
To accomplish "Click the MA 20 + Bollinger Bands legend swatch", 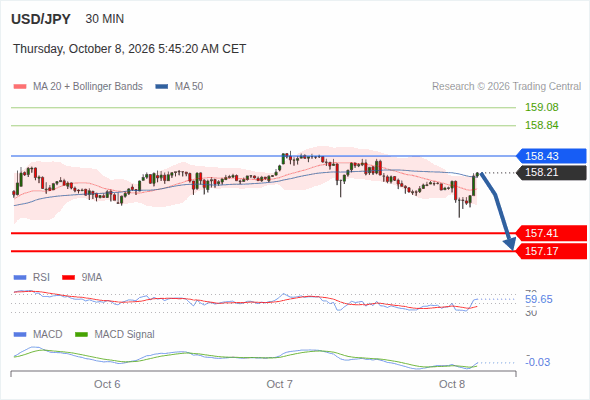I will [20, 87].
